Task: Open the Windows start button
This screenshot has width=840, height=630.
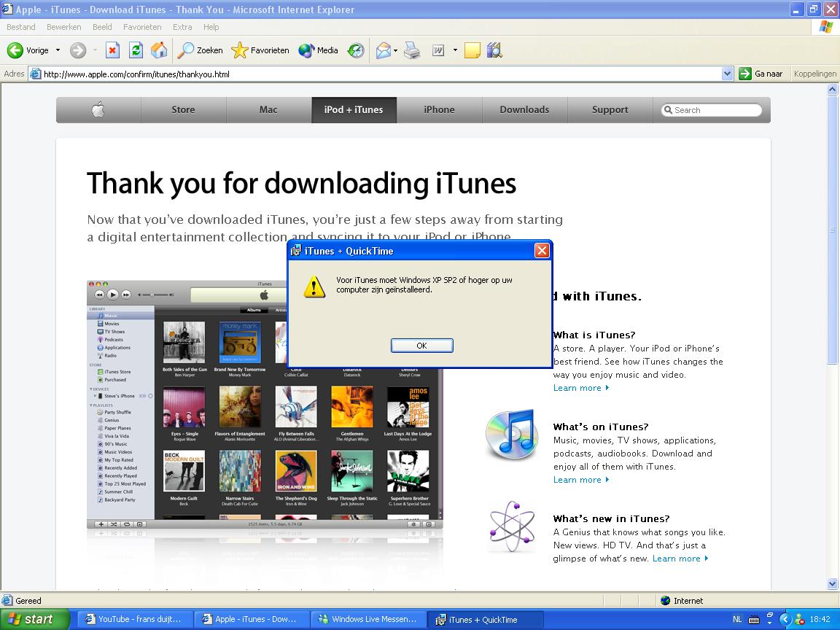Action: (35, 619)
